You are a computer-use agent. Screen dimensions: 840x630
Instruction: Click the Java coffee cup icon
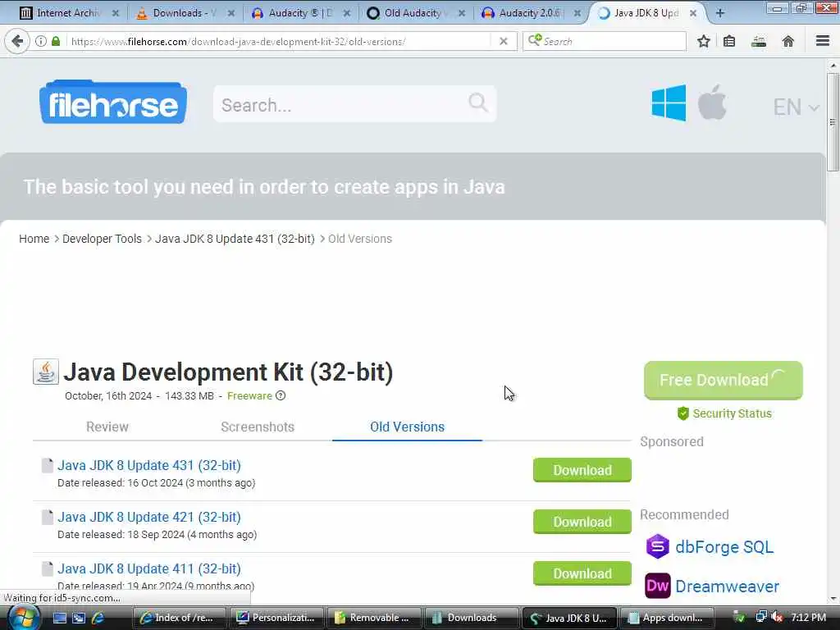click(x=46, y=372)
